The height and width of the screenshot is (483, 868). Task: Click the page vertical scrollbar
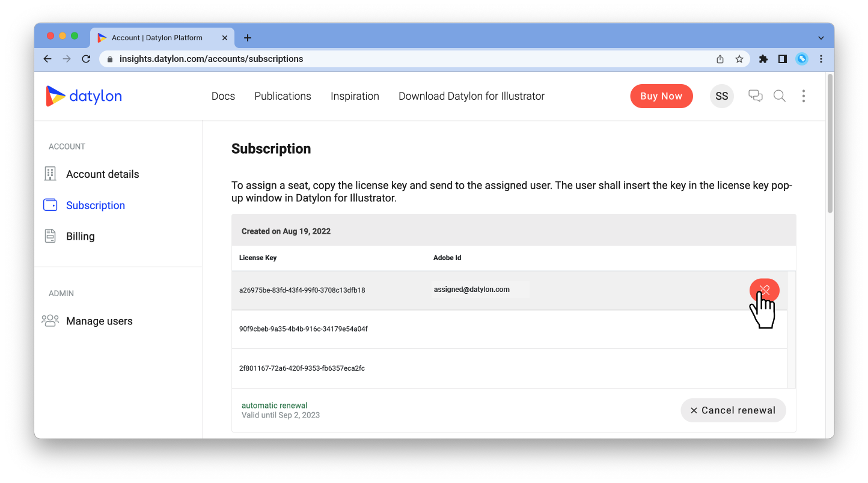(x=830, y=144)
